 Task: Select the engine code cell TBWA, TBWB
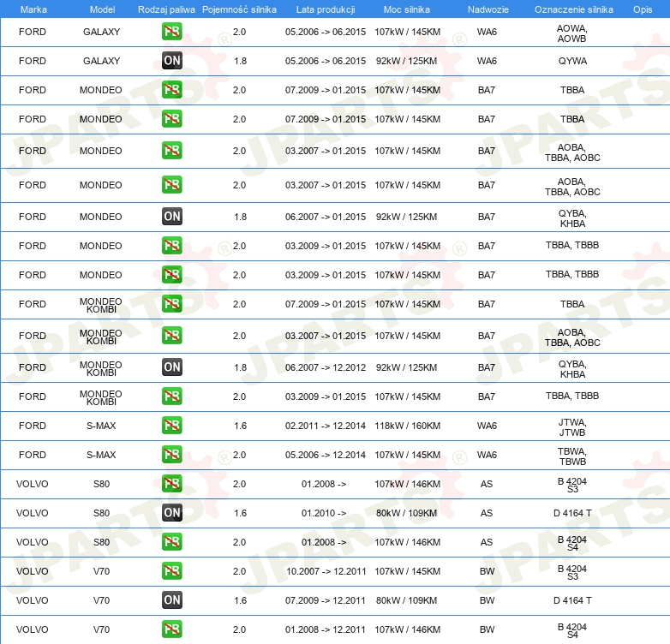[x=572, y=456]
